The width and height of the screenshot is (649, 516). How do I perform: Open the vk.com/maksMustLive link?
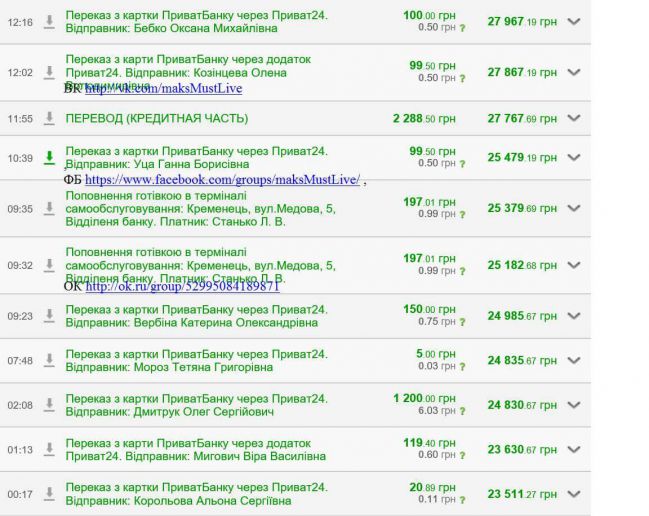click(x=163, y=88)
